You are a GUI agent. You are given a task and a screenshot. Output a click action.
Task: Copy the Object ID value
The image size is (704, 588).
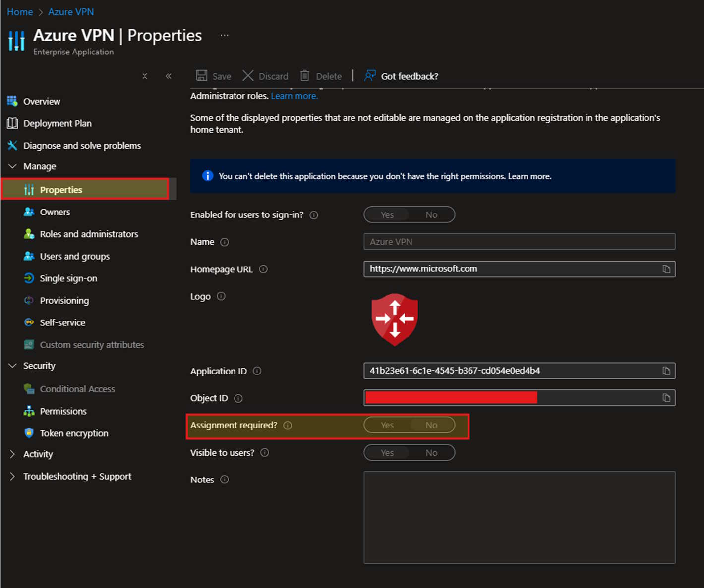tap(666, 398)
